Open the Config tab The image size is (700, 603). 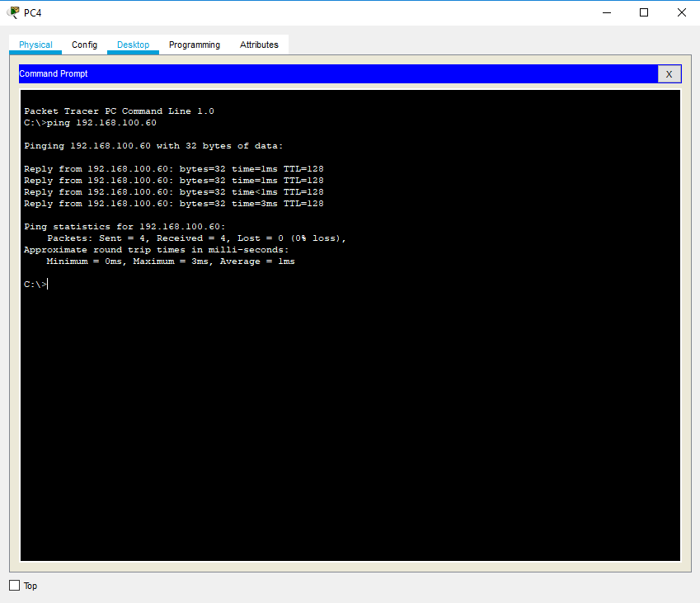pyautogui.click(x=84, y=45)
